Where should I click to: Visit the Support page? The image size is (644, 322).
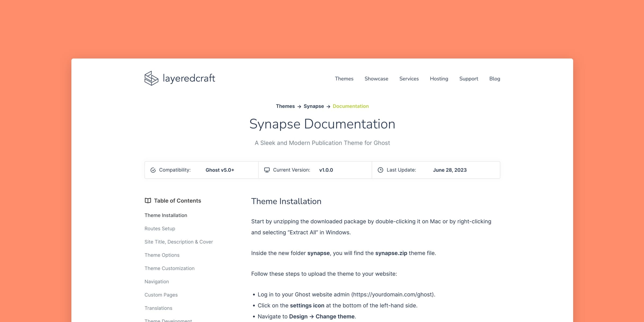(x=469, y=79)
